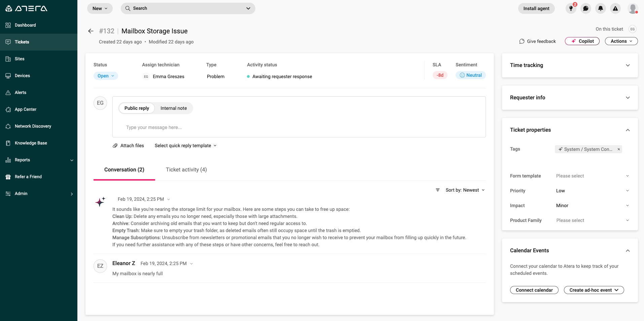This screenshot has height=321, width=644.
Task: Open Create ad-hoc event button
Action: coord(594,290)
